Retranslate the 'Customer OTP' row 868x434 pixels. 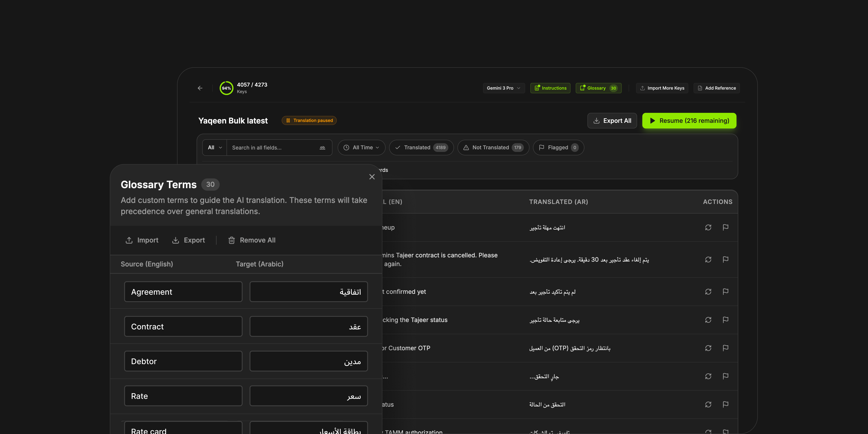coord(708,348)
